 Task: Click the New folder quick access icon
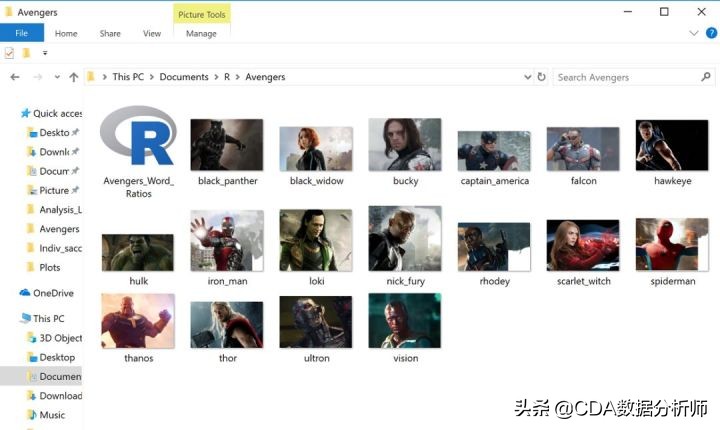click(27, 53)
